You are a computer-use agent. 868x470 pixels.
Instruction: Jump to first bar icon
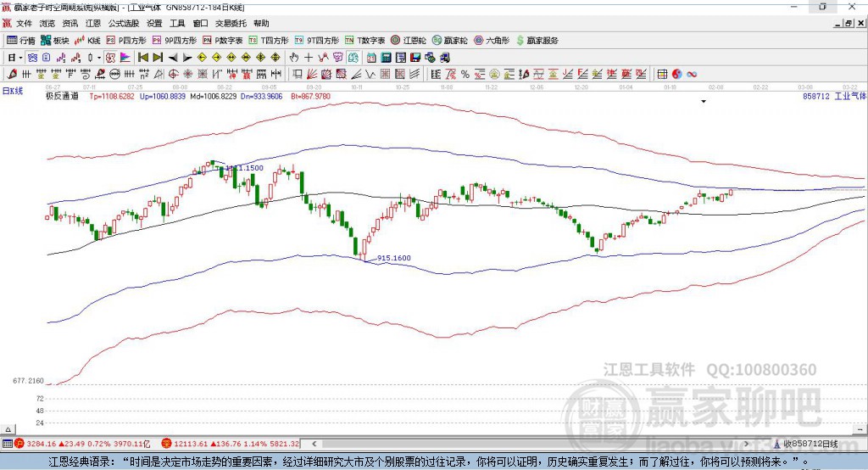143,58
